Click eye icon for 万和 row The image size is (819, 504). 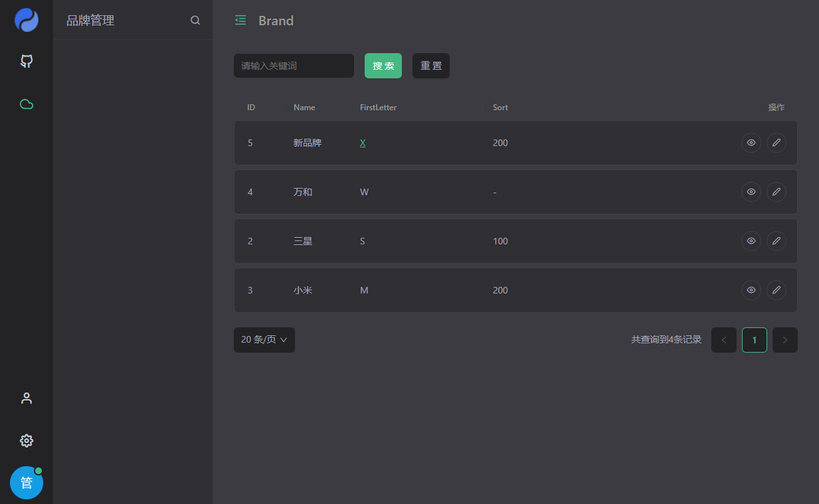[x=751, y=192]
